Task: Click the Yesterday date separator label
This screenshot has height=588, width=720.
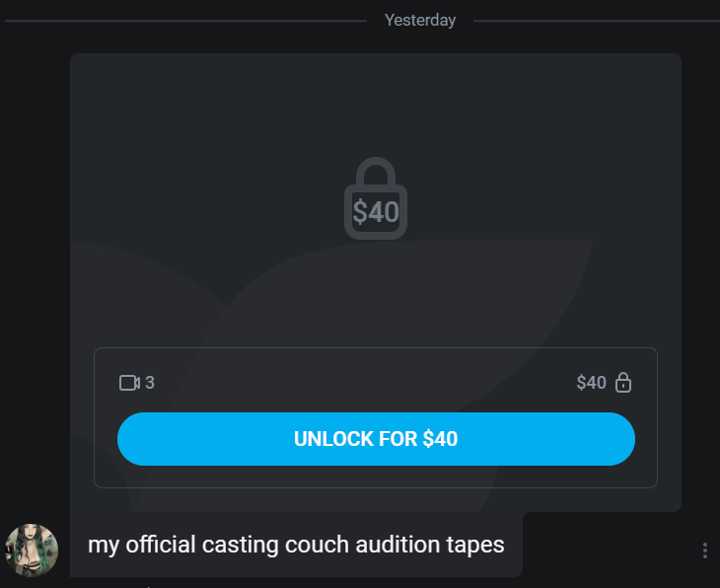Action: [x=420, y=20]
